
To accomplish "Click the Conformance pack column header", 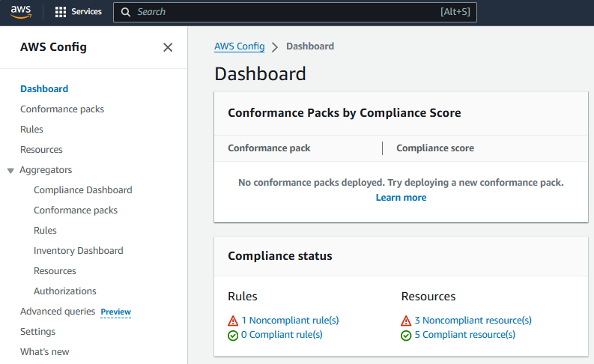I will click(x=270, y=148).
